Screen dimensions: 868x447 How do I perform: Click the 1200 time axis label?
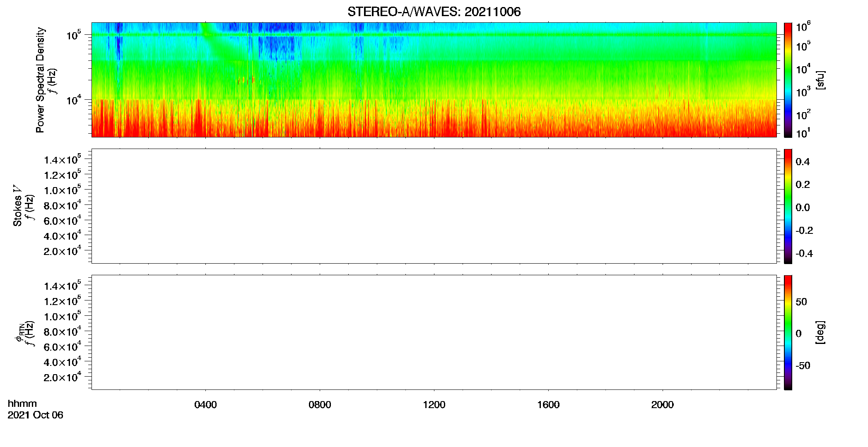pyautogui.click(x=434, y=405)
